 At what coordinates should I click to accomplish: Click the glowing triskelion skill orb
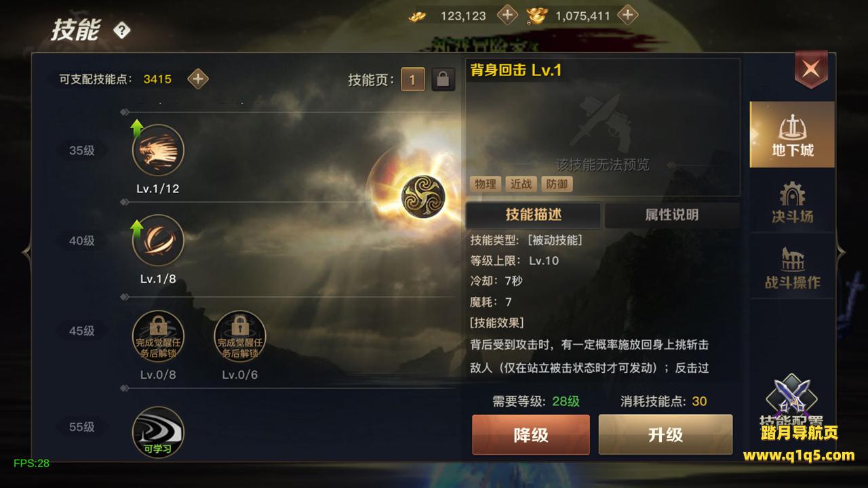tap(422, 197)
